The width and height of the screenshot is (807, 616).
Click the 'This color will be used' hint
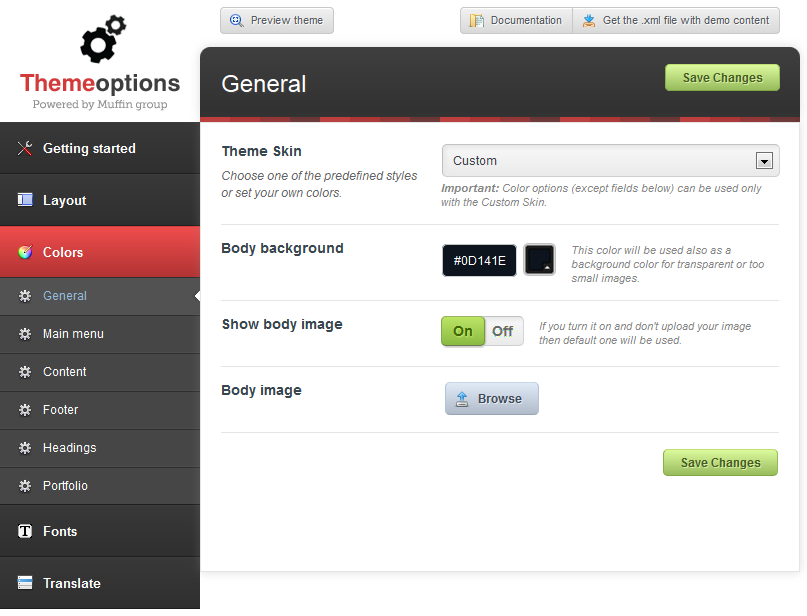coord(668,264)
